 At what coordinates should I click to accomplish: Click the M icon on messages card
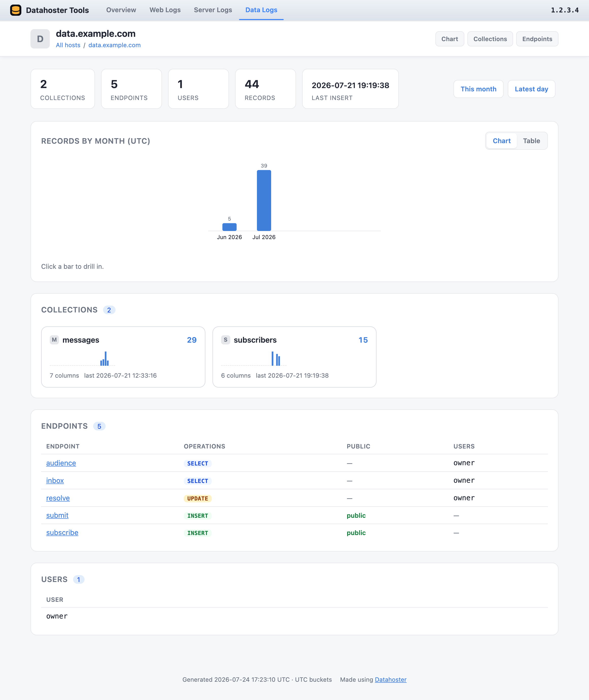(x=54, y=340)
